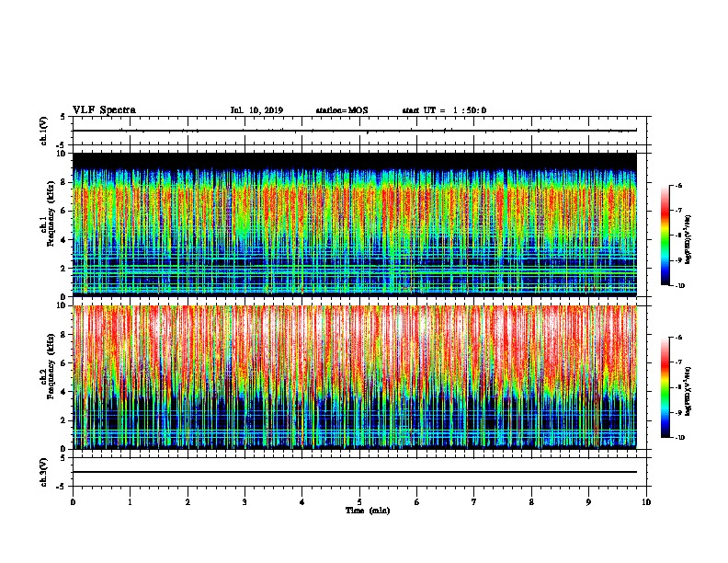Click the "-10" label on lower colorbar
Screen dimensions: 728x563
(679, 438)
